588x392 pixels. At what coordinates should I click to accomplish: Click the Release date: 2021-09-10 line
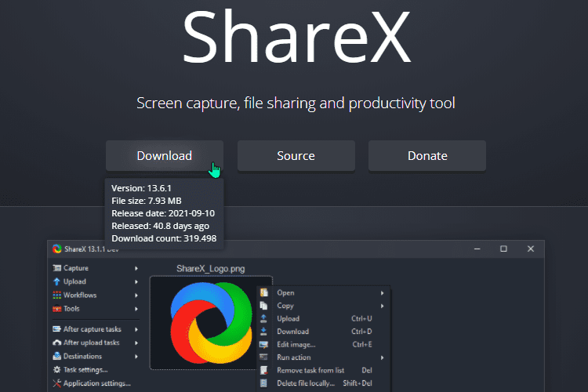(x=163, y=213)
